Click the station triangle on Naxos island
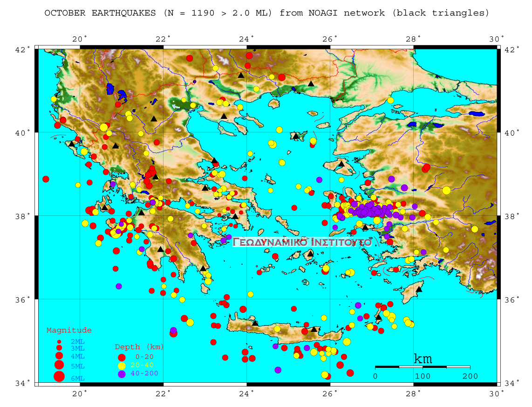The height and width of the screenshot is (407, 532). [x=310, y=254]
